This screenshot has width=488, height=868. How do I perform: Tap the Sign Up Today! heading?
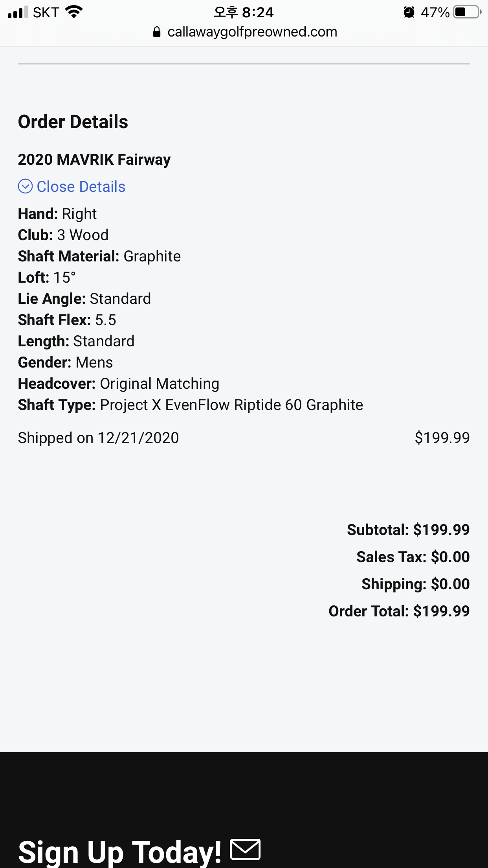click(x=119, y=851)
